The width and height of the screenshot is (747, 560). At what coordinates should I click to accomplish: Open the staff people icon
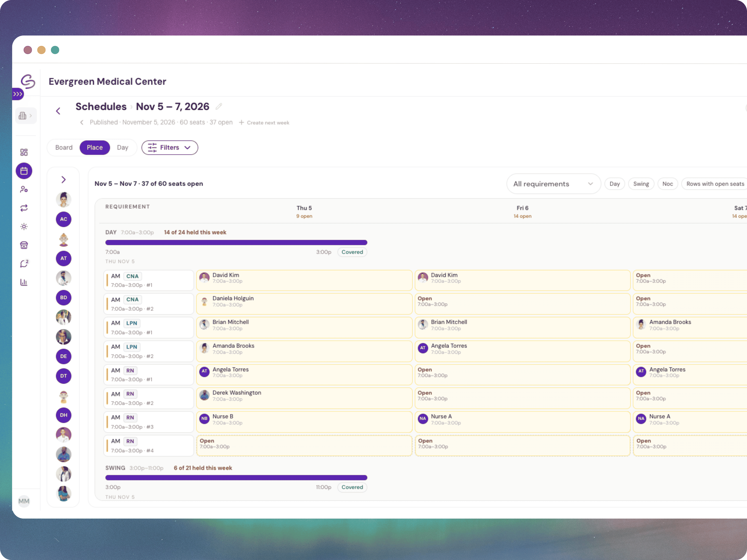(24, 189)
